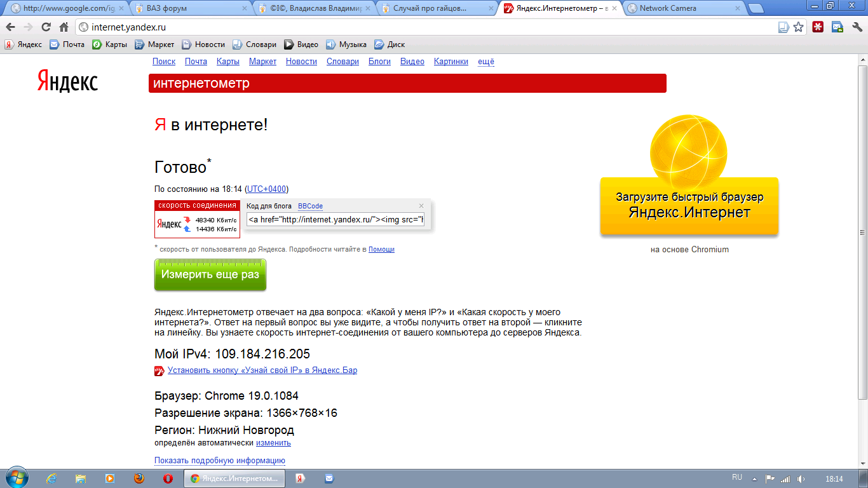Click the Яндекс logo on the page
The image size is (868, 488).
click(x=67, y=81)
